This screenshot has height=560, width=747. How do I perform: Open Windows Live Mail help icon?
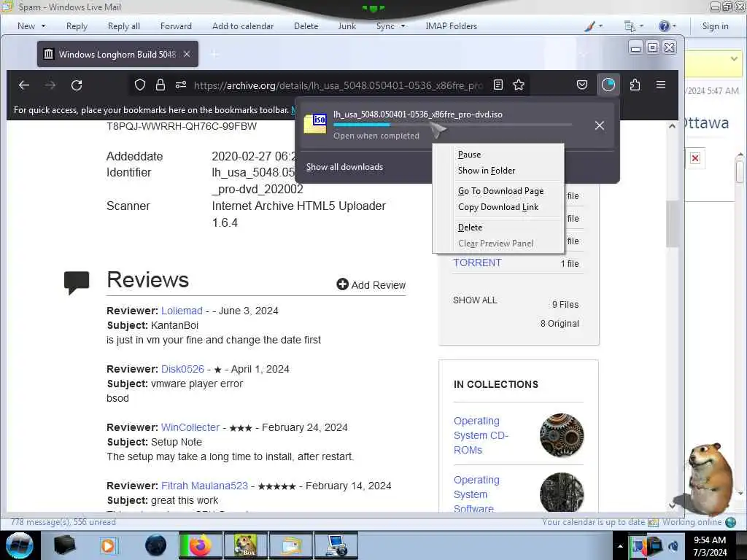[x=664, y=26]
